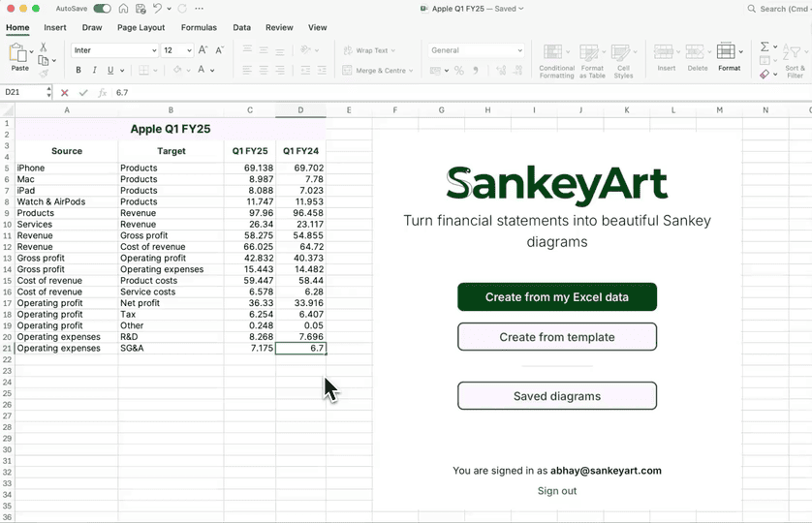Toggle bold formatting
Image resolution: width=812 pixels, height=523 pixels.
tap(78, 71)
